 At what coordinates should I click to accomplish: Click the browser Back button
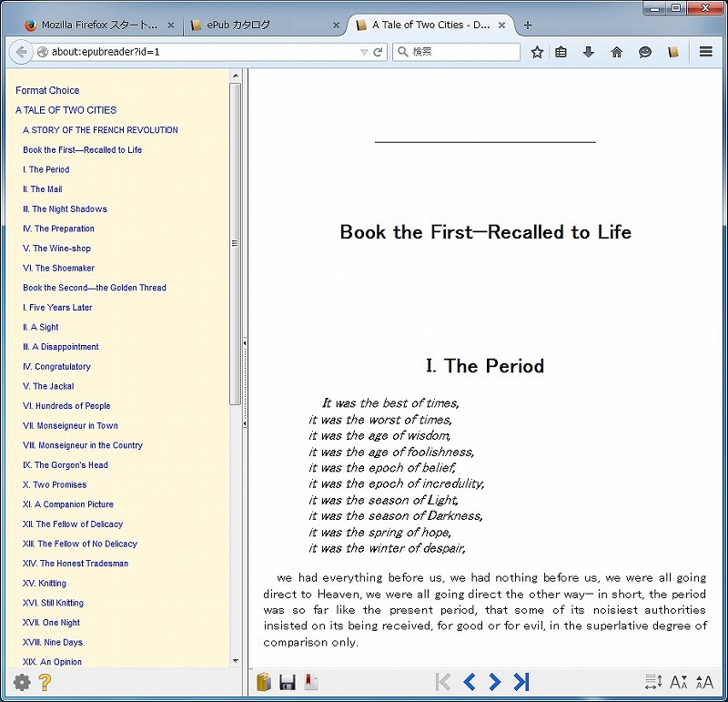coord(21,52)
